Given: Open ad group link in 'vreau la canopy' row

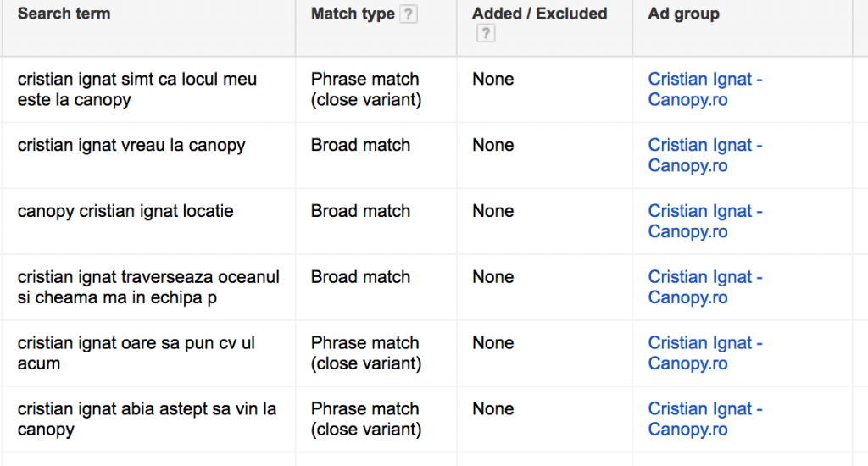Looking at the screenshot, I should 705,156.
